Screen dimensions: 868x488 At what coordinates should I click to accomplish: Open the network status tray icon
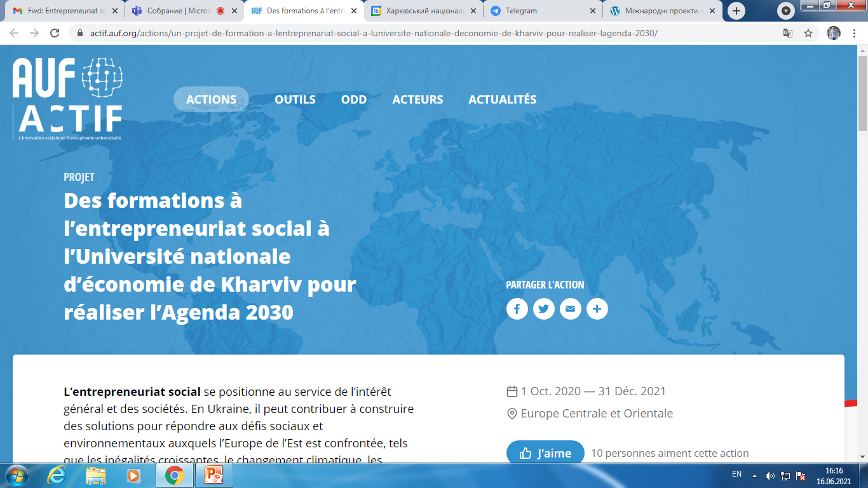(x=785, y=475)
